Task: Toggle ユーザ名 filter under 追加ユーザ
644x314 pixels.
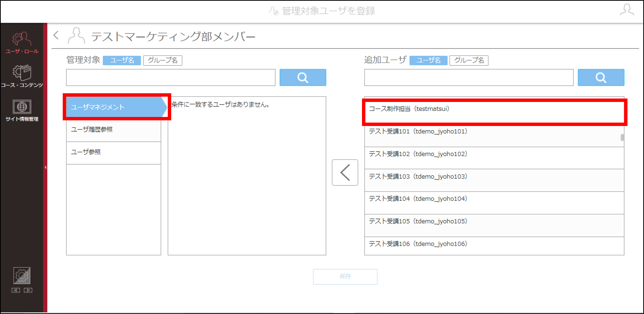Action: [428, 60]
